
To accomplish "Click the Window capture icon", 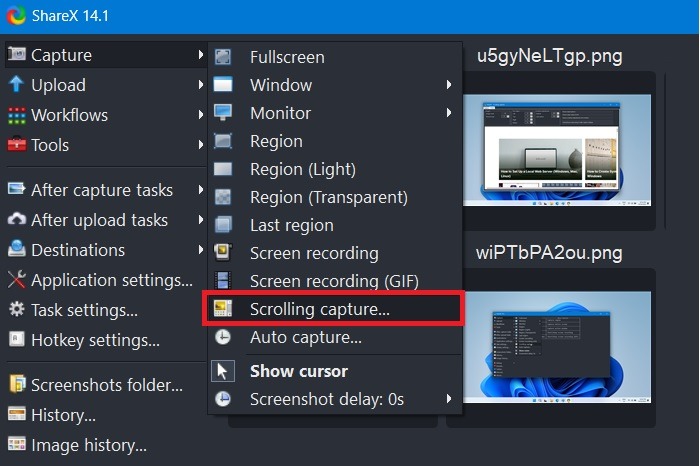I will click(223, 84).
